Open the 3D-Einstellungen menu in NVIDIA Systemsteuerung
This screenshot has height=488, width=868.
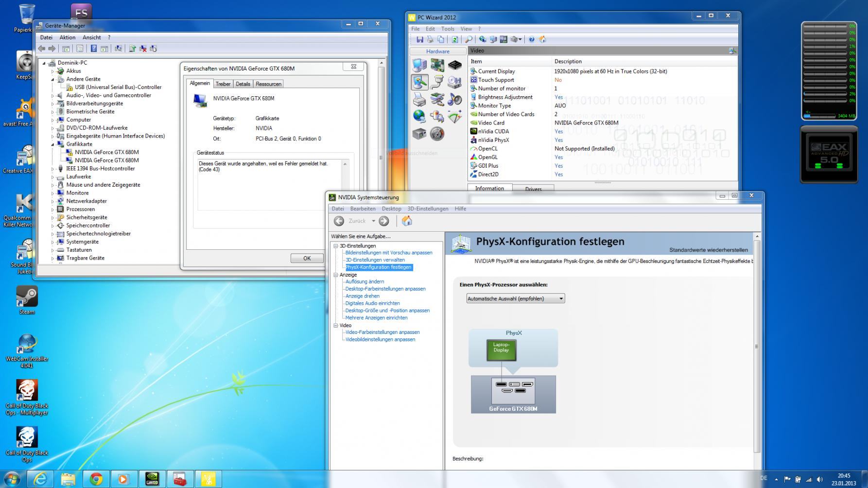pos(428,209)
